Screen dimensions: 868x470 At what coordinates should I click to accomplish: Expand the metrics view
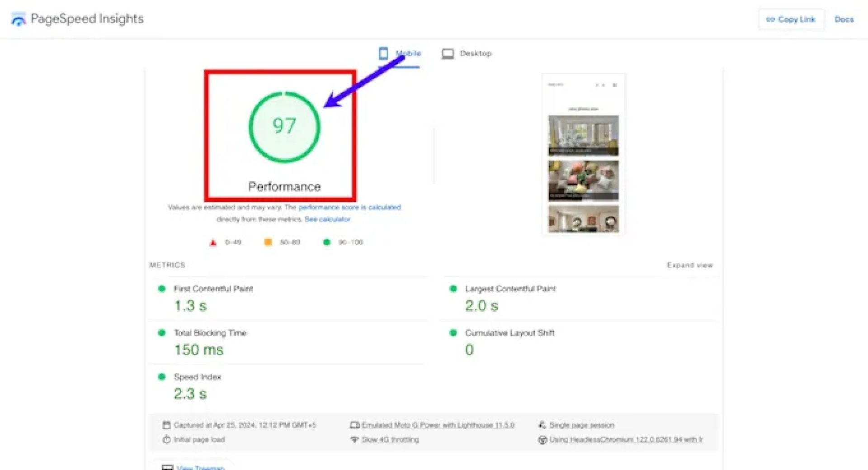pos(689,265)
